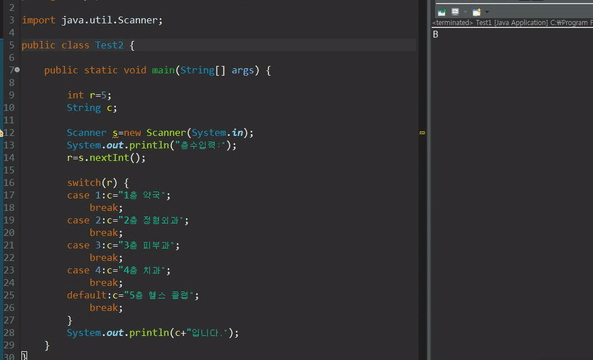Click the String[] args parameter
593x360 pixels.
217,70
